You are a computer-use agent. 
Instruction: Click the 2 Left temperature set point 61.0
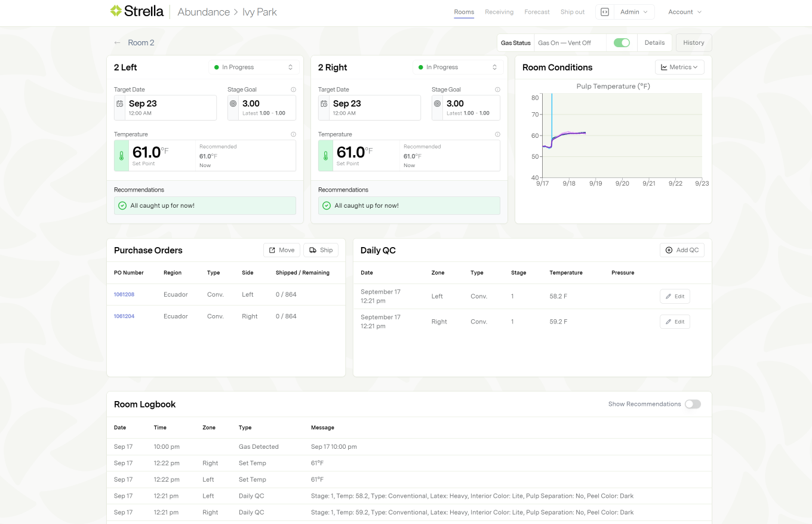[x=146, y=152]
